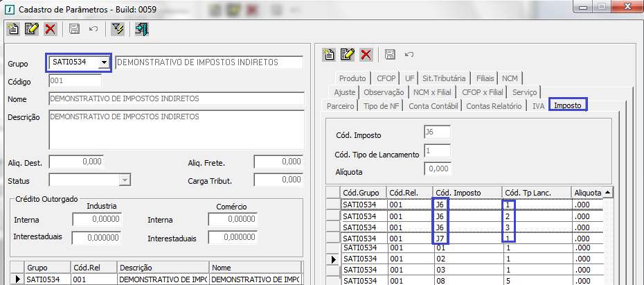Viewport: 644px width, 285px height.
Task: Click the Cód.Grupo column header
Action: (364, 193)
